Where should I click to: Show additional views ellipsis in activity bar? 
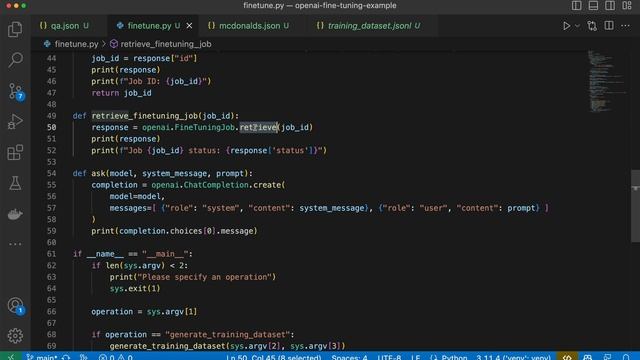pyautogui.click(x=15, y=244)
